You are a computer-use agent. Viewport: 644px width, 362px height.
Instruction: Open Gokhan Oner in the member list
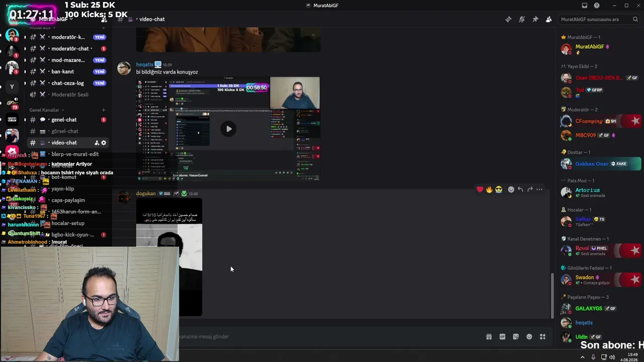pos(599,164)
